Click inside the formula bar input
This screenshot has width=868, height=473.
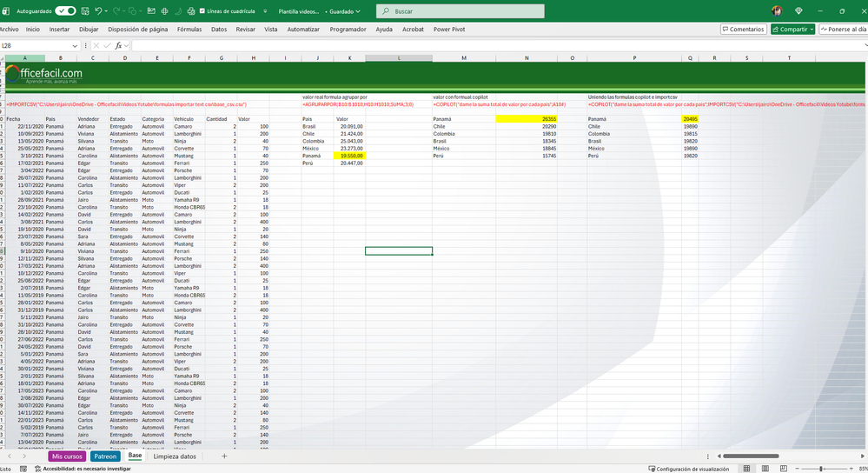(495, 46)
